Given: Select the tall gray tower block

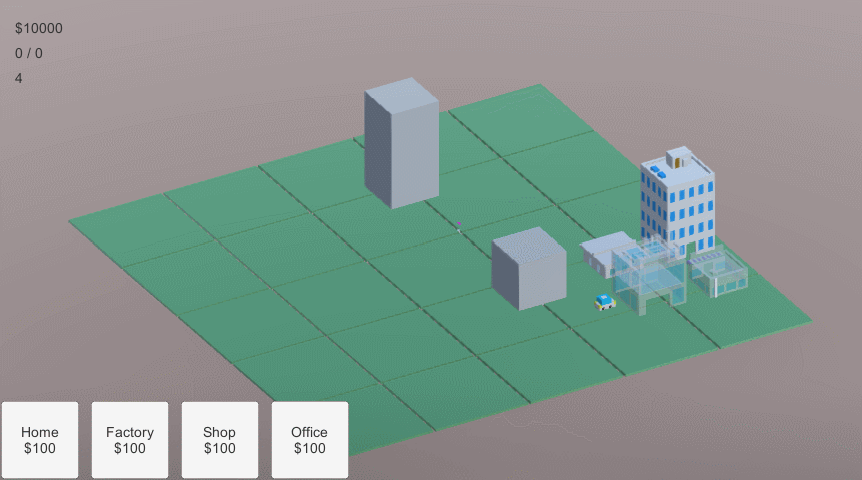Looking at the screenshot, I should point(401,143).
